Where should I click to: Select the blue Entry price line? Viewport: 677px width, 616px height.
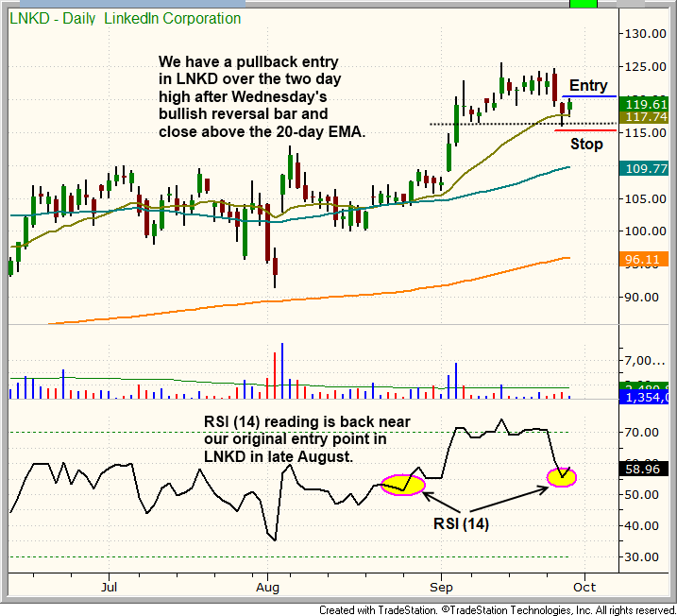pyautogui.click(x=589, y=96)
